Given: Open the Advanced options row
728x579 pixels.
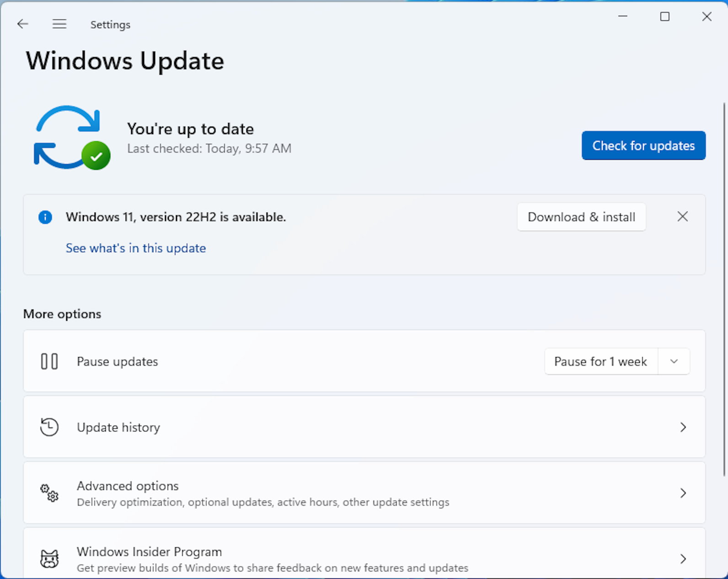Looking at the screenshot, I should [364, 493].
